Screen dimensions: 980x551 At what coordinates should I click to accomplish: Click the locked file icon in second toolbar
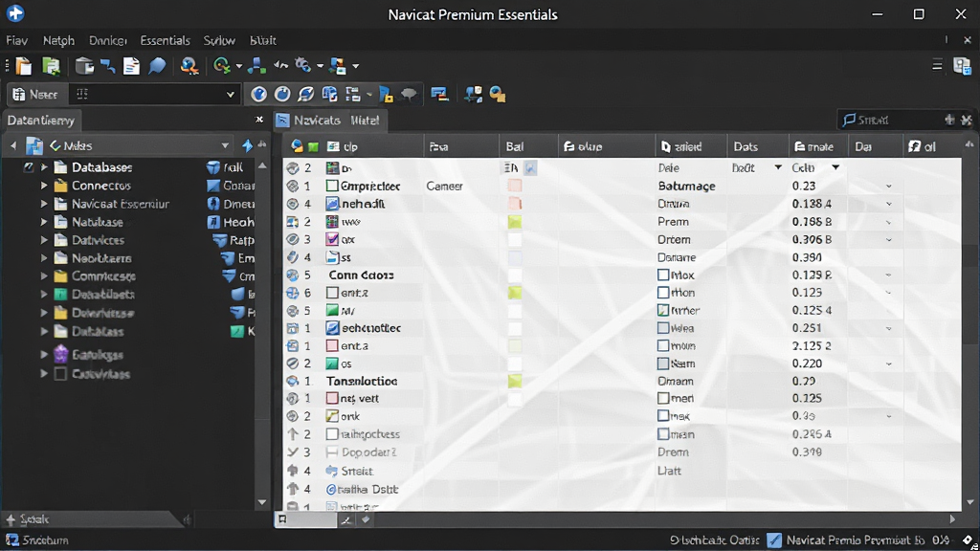[387, 95]
